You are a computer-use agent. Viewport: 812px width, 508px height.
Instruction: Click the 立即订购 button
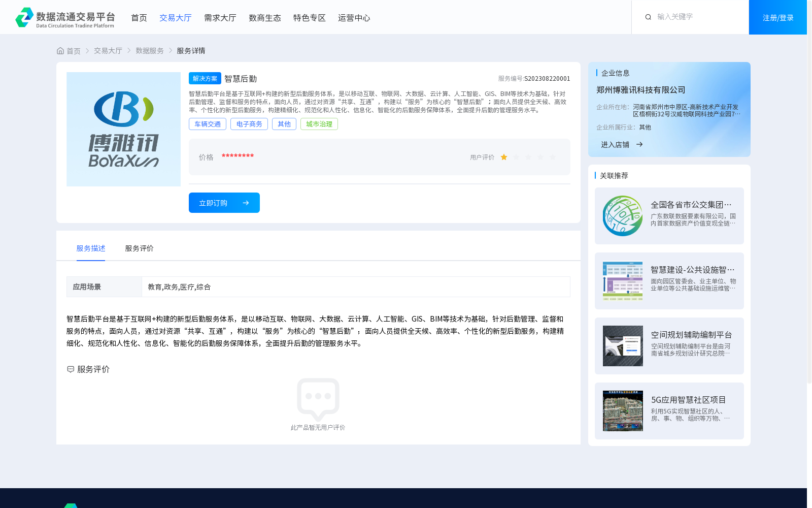coord(224,202)
